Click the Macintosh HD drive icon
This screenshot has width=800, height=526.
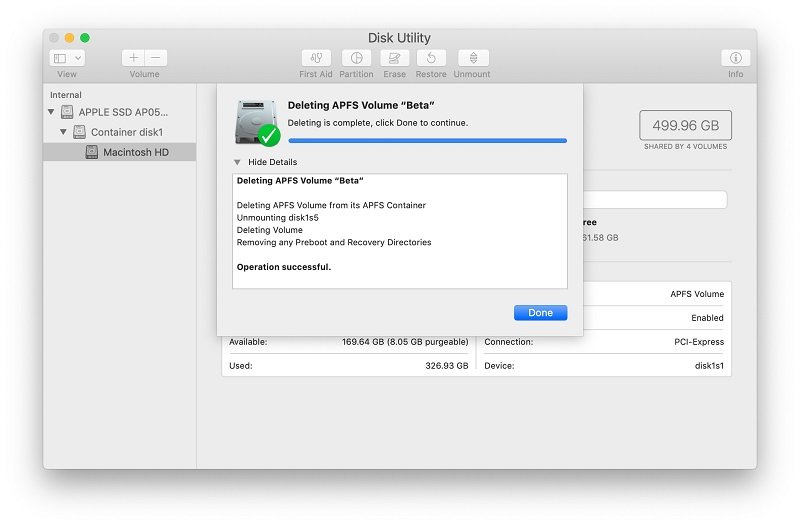pos(92,152)
